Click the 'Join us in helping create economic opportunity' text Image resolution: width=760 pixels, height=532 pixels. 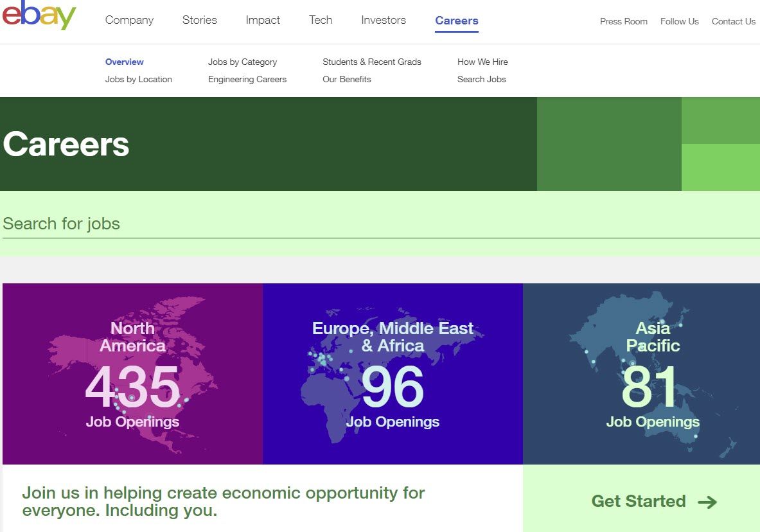coord(224,501)
